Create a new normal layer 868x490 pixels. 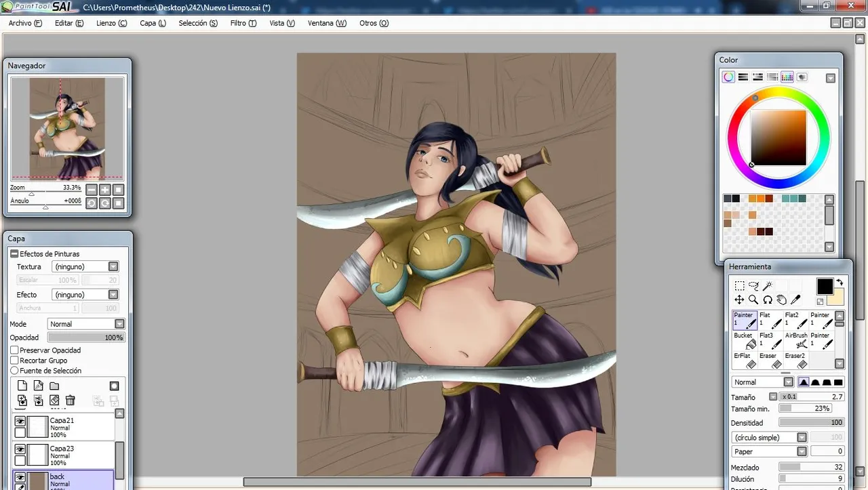pyautogui.click(x=22, y=386)
